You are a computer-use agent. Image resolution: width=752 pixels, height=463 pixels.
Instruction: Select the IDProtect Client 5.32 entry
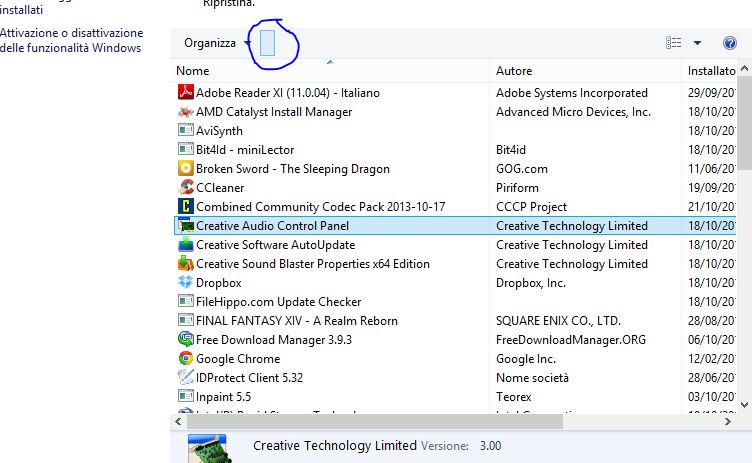coord(249,378)
